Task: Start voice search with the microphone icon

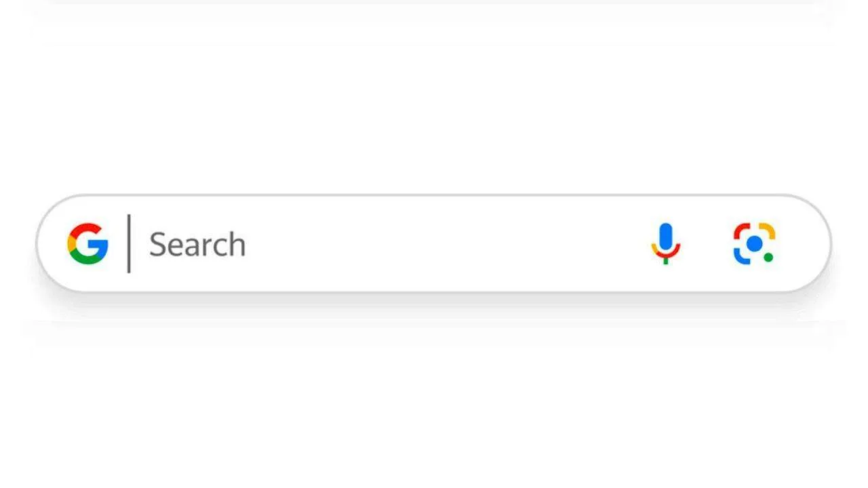Action: point(666,243)
